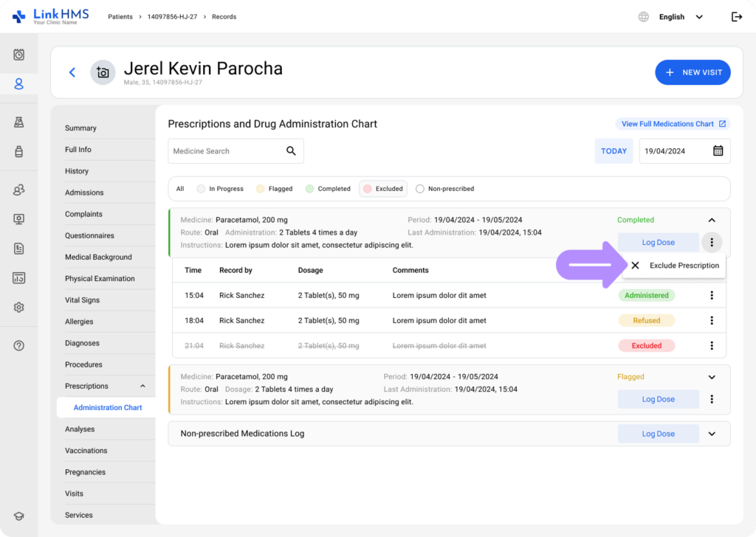Open Vital Signs in the records menu
The width and height of the screenshot is (756, 537).
82,300
